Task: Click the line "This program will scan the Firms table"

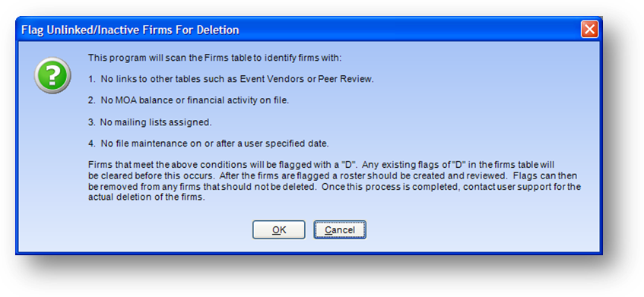Action: pyautogui.click(x=215, y=58)
